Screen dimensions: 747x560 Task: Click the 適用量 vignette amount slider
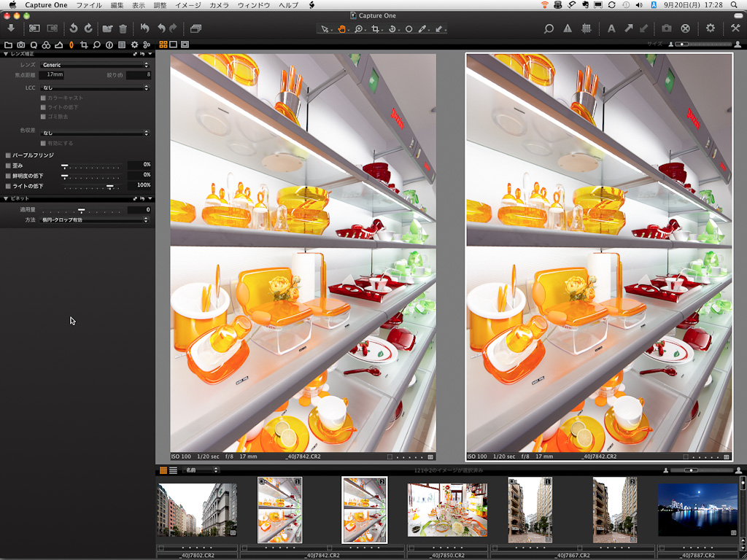tap(82, 210)
